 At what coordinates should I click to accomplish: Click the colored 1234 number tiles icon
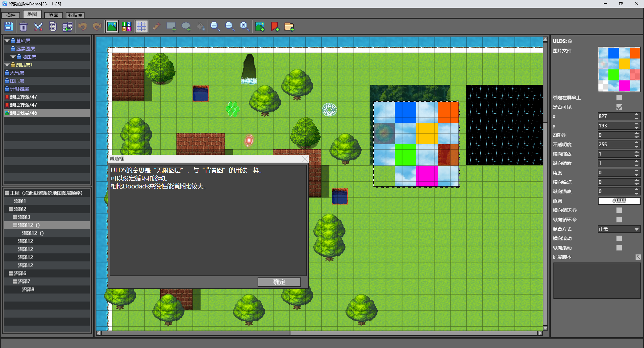pyautogui.click(x=127, y=26)
